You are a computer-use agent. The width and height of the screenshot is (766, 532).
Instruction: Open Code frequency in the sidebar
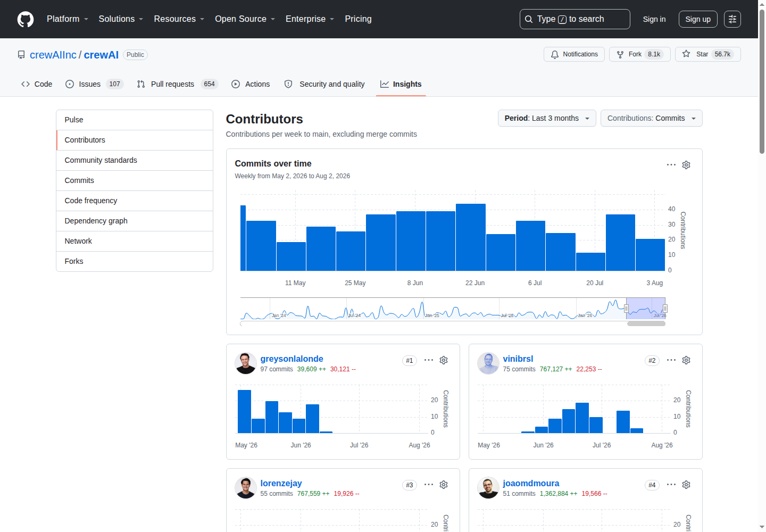(x=135, y=201)
